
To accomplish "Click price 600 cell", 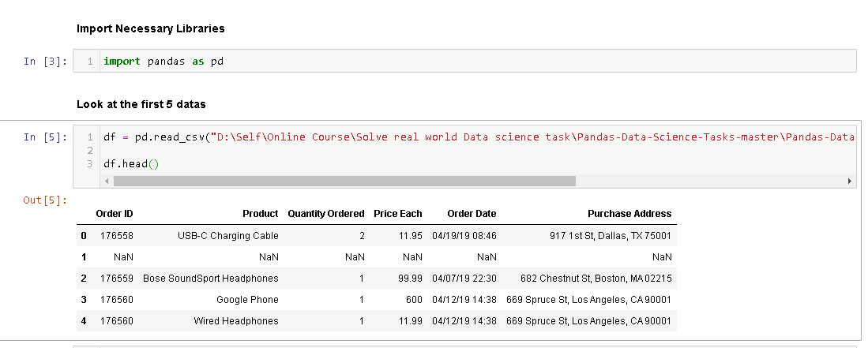I will [x=415, y=300].
